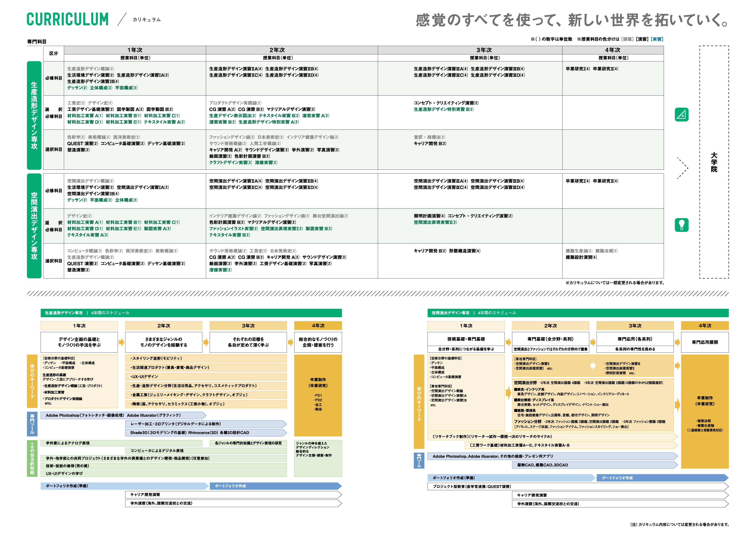This screenshot has width=756, height=534.
Task: Click footnote (注) カリキュラム内容については変更される場合があります。
Action: click(680, 524)
